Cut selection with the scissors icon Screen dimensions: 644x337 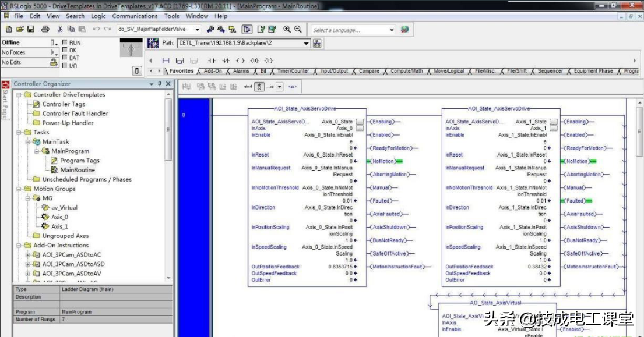[60, 29]
